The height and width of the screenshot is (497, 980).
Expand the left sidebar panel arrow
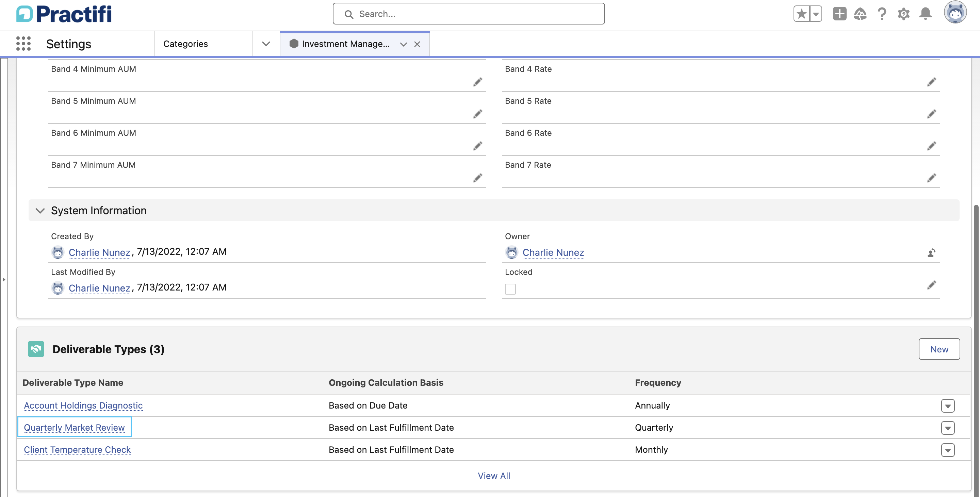(x=4, y=280)
